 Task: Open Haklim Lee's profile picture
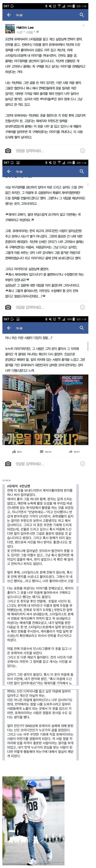pos(10,29)
